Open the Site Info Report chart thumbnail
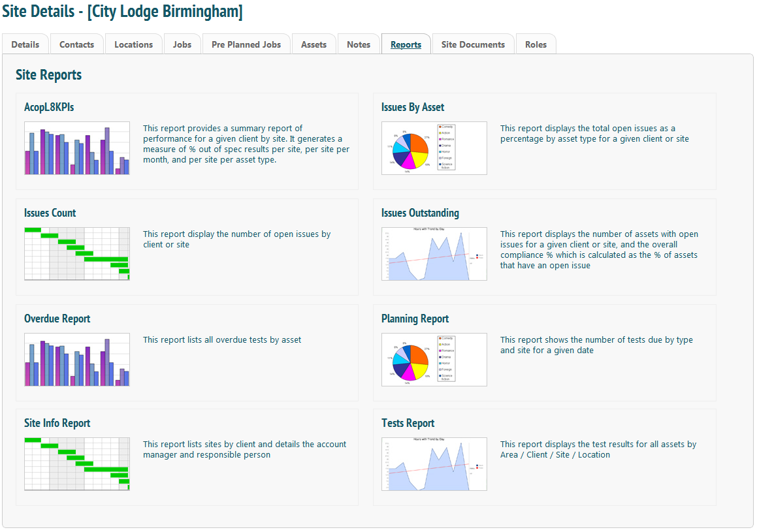Image resolution: width=757 pixels, height=532 pixels. point(77,464)
